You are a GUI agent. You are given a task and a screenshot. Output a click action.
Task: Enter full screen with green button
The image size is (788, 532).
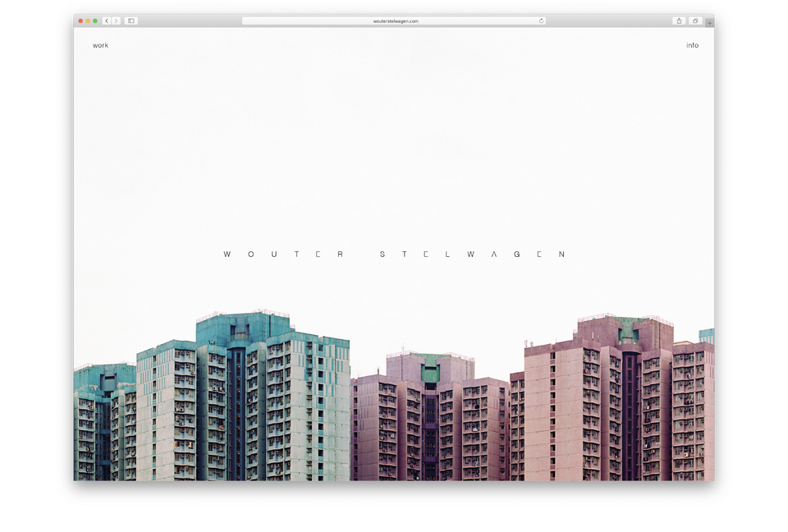(95, 21)
